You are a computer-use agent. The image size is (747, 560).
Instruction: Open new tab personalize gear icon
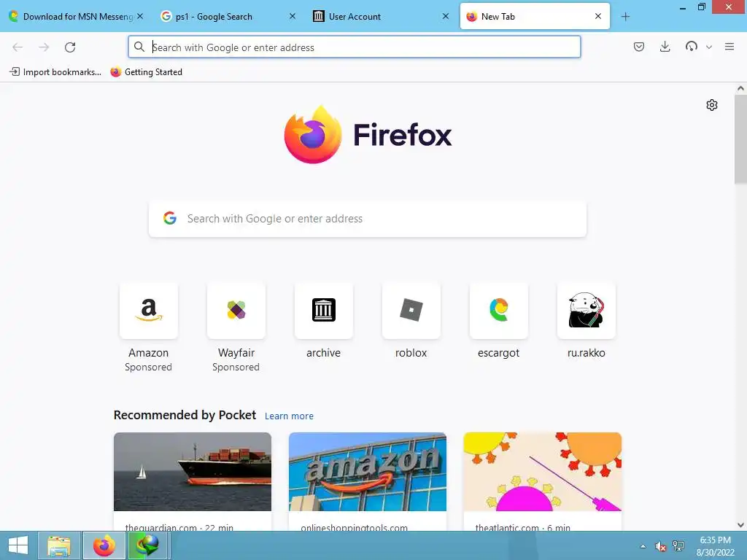[x=712, y=105]
